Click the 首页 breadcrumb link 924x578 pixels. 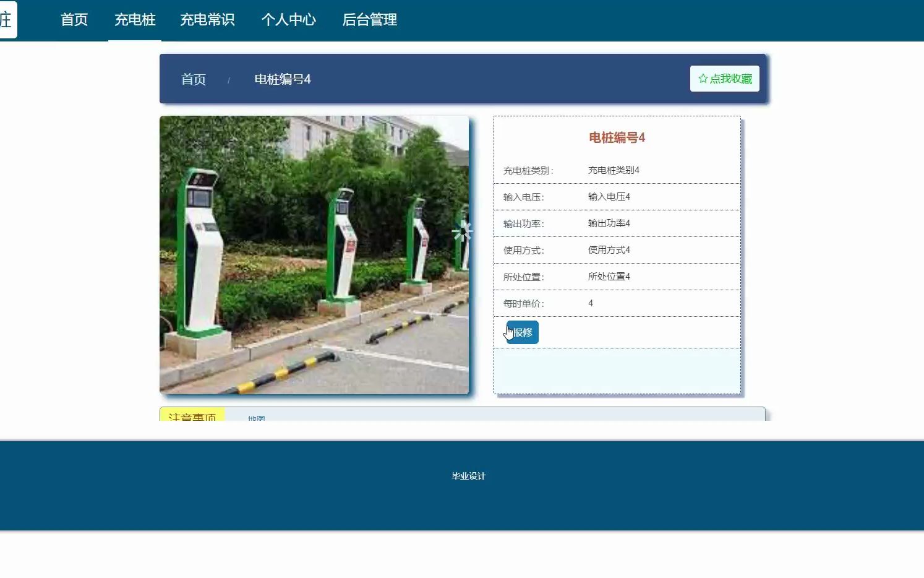(194, 79)
